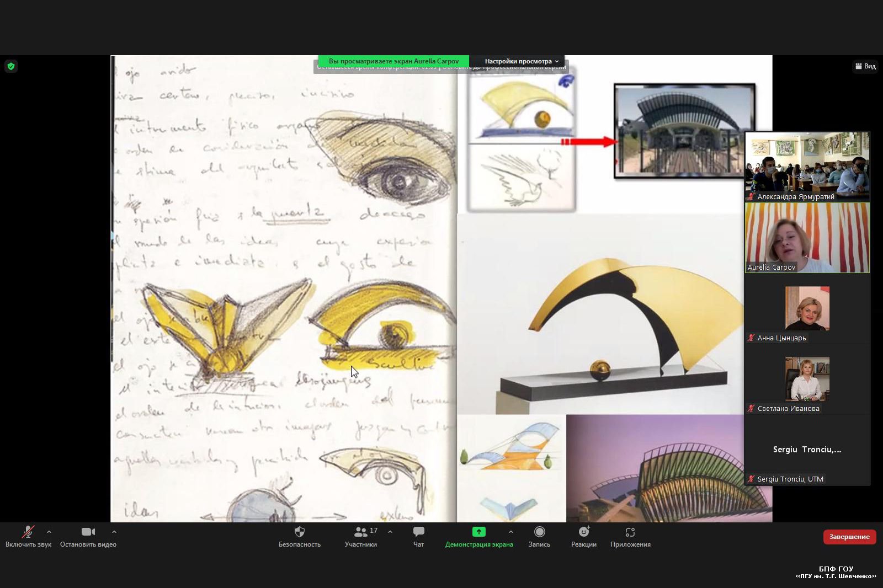Click muted mic icon beside Светлана Иванова
Screen dimensions: 883x588
(751, 409)
